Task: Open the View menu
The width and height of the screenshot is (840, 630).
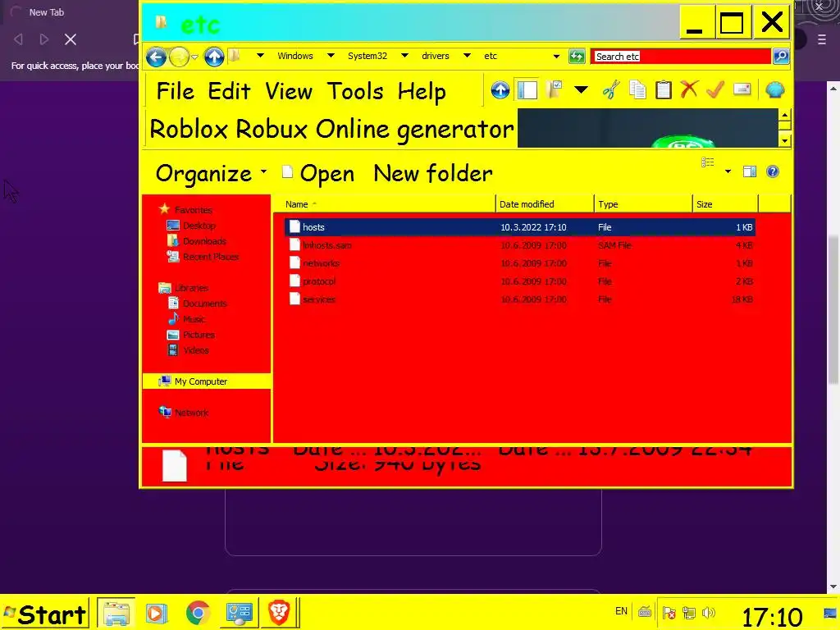Action: tap(289, 91)
